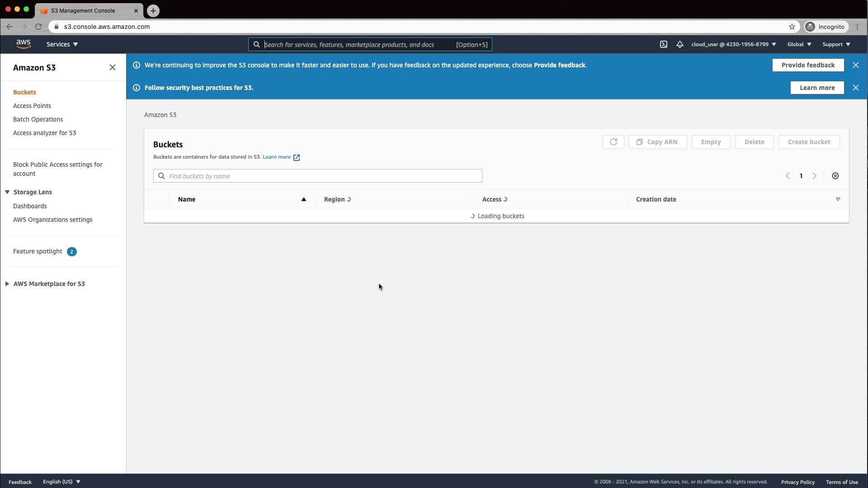Open bucket table preferences gear icon

pos(835,176)
